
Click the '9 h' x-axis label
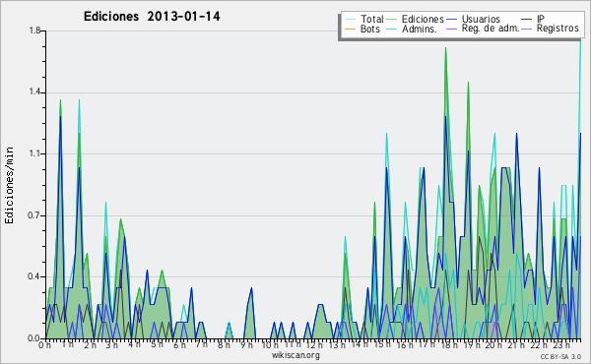click(247, 344)
